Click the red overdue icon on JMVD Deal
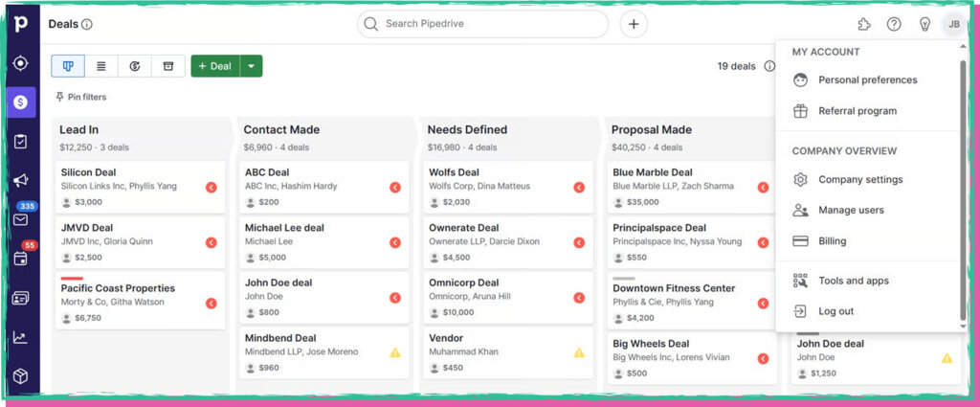Viewport: 980px width, 407px height. [x=212, y=242]
